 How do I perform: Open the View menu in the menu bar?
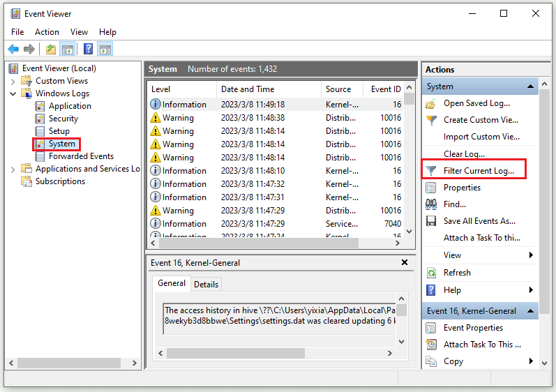click(79, 32)
